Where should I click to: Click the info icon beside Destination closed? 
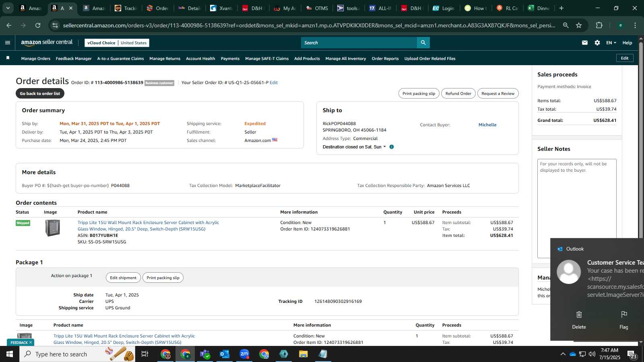(x=392, y=147)
